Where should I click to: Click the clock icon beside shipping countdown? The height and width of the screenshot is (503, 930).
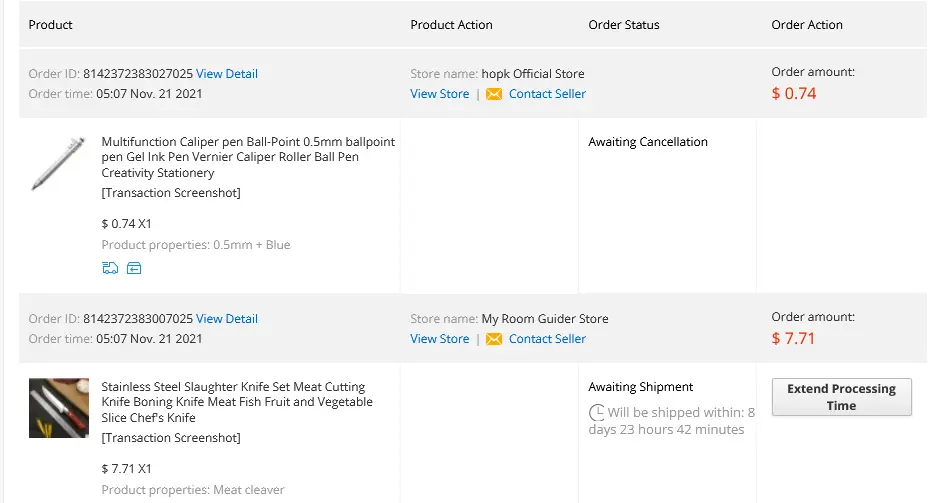[596, 412]
